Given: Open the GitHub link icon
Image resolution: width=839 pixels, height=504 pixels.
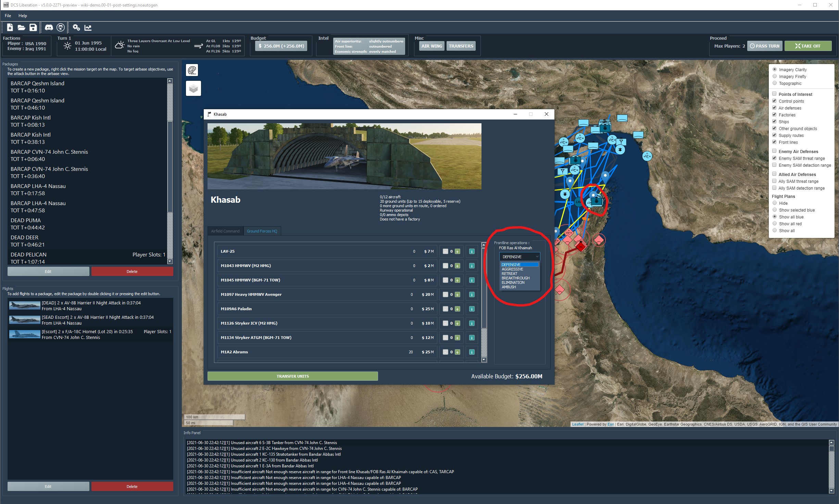Looking at the screenshot, I should coord(61,27).
